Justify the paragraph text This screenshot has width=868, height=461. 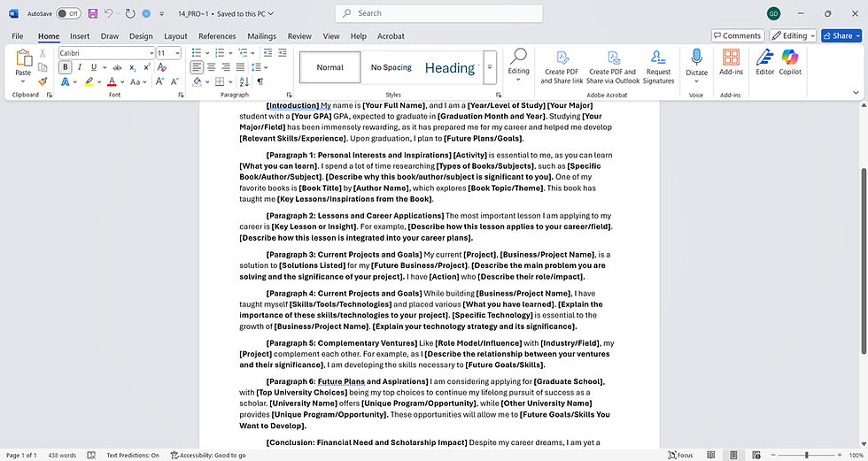point(240,67)
